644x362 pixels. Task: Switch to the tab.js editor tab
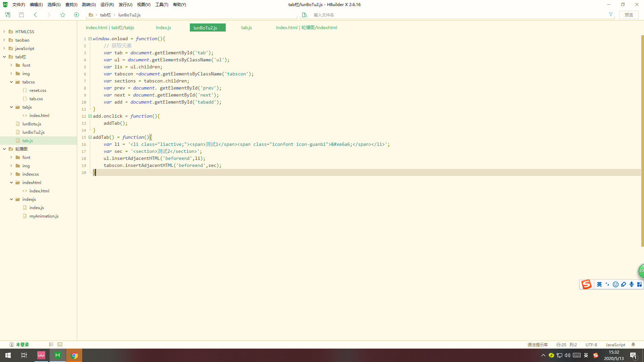(247, 27)
